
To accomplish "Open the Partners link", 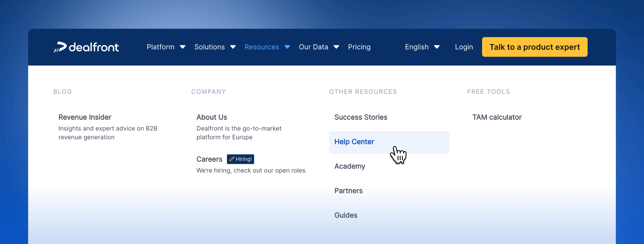I will (x=349, y=191).
